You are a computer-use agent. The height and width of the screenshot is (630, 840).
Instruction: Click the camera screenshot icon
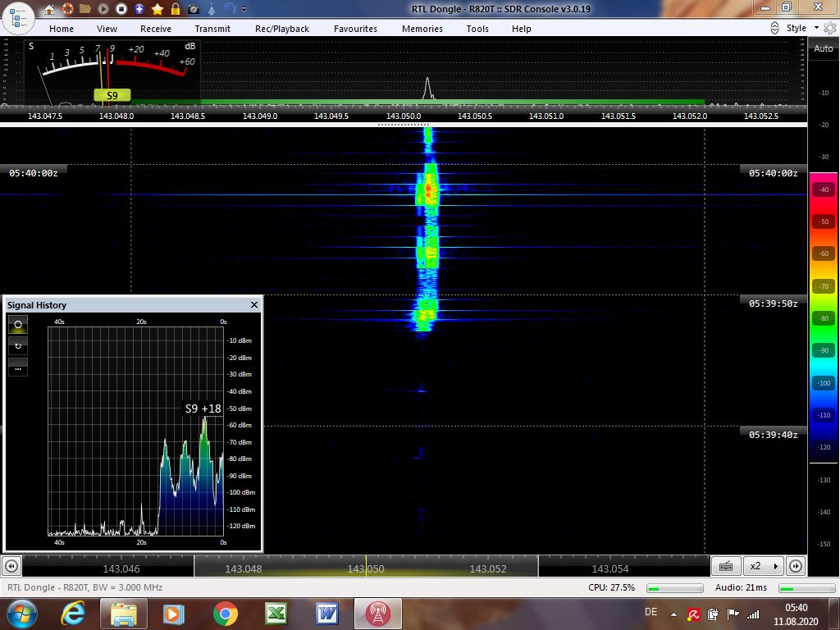(194, 9)
